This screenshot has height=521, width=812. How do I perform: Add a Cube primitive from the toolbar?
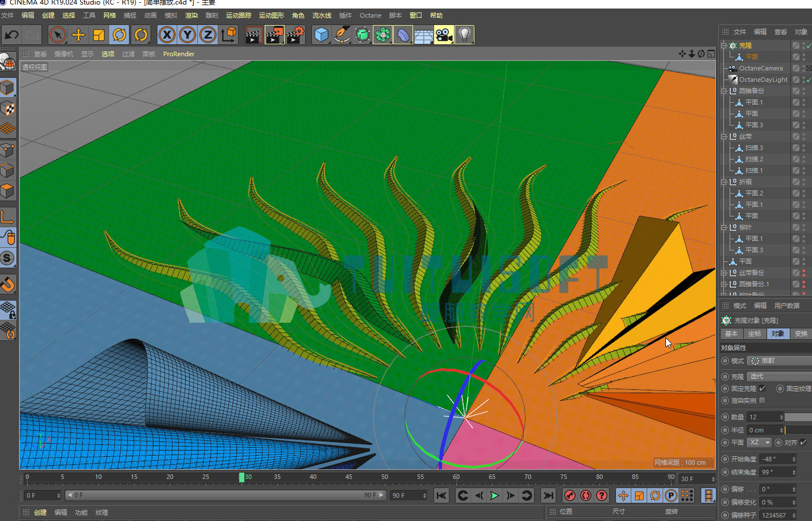(x=322, y=35)
